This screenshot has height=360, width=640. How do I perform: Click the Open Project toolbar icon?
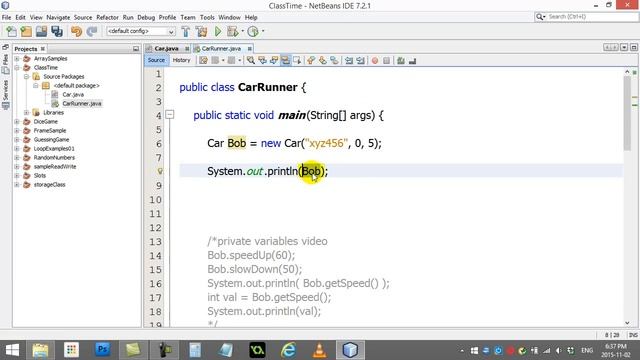click(41, 31)
